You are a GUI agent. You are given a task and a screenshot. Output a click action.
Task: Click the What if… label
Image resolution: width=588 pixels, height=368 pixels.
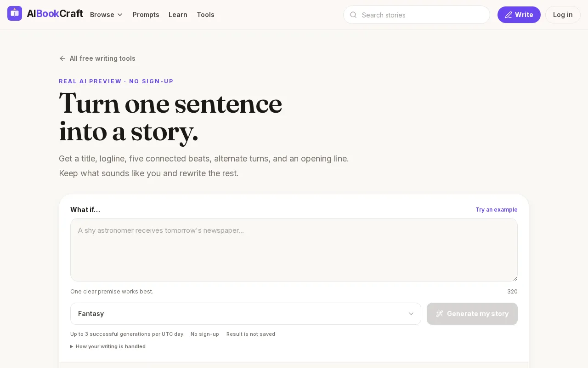(x=85, y=210)
